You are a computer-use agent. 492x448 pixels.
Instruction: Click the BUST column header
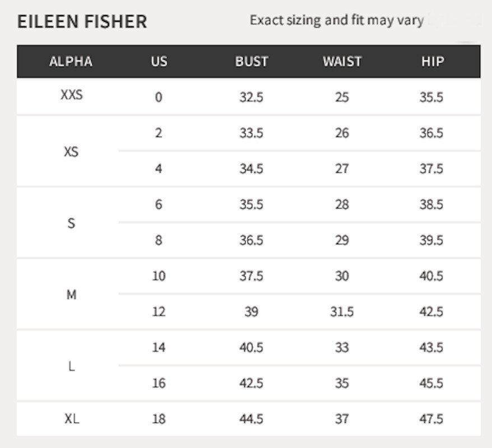click(252, 62)
